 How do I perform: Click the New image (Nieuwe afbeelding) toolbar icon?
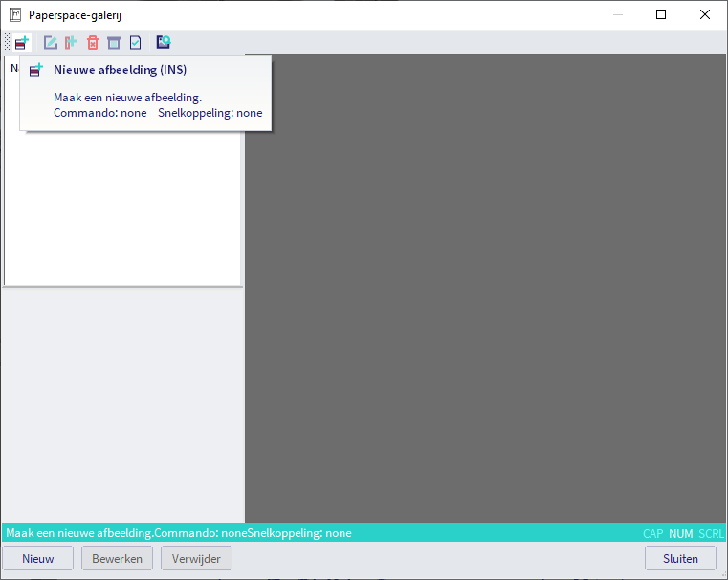(22, 43)
